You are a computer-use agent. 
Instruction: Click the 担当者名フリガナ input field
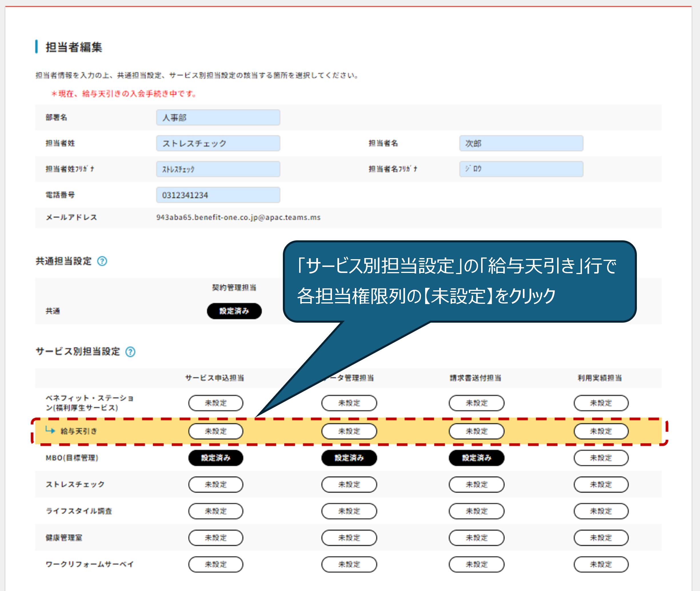point(521,169)
